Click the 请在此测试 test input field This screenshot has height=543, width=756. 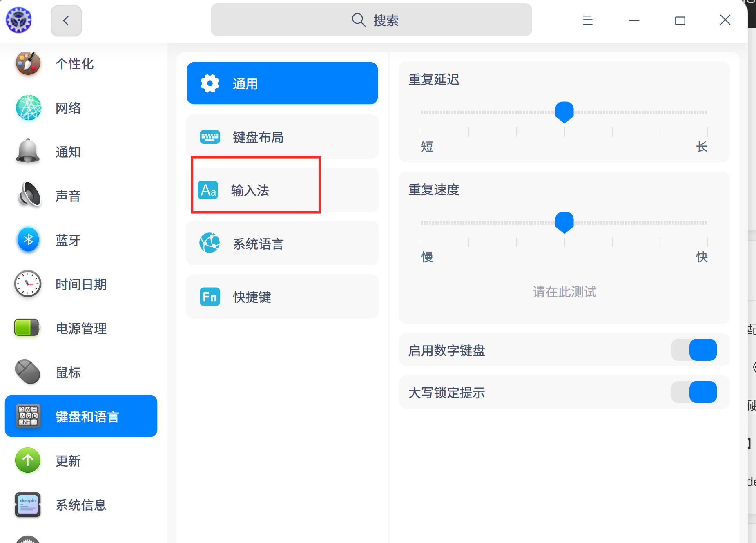(564, 292)
